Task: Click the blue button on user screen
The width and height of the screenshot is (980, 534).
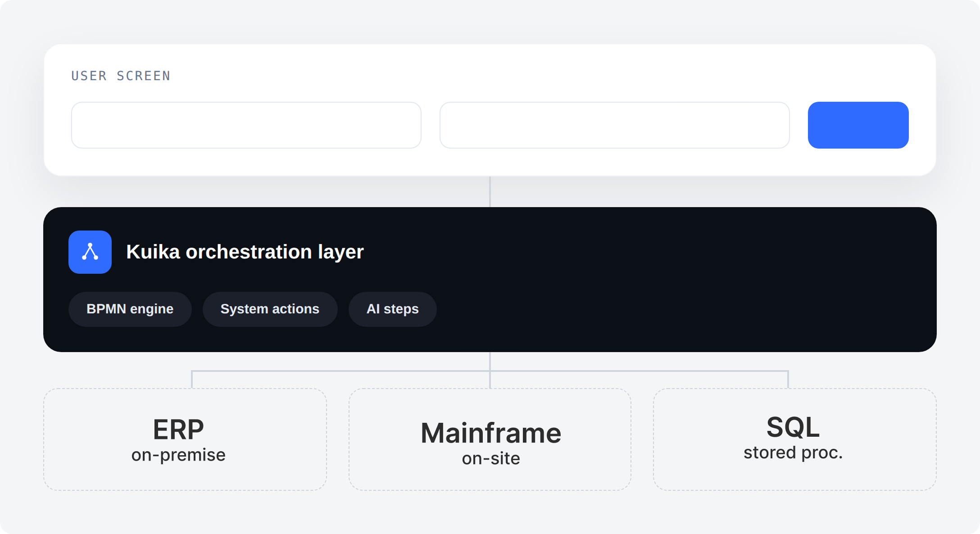Action: (x=858, y=125)
